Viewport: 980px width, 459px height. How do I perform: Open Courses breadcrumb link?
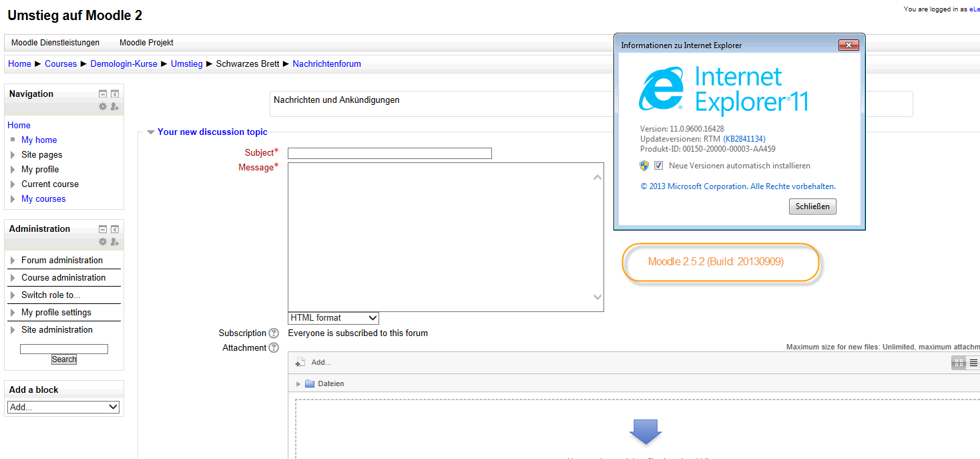(61, 64)
